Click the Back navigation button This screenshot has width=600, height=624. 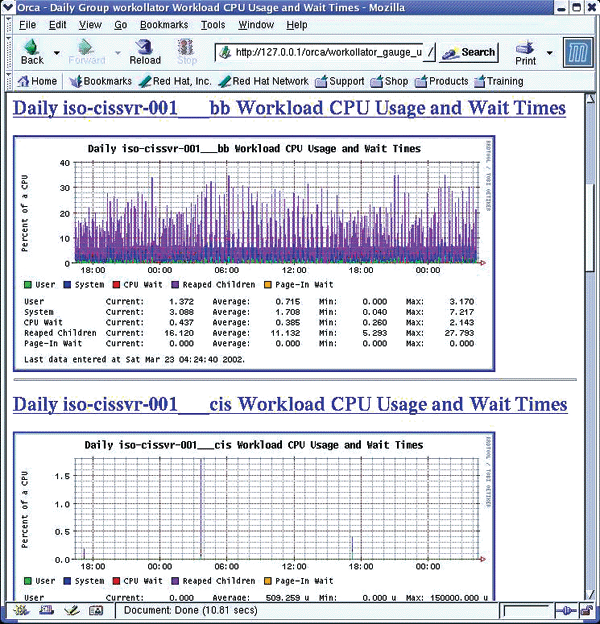[32, 51]
